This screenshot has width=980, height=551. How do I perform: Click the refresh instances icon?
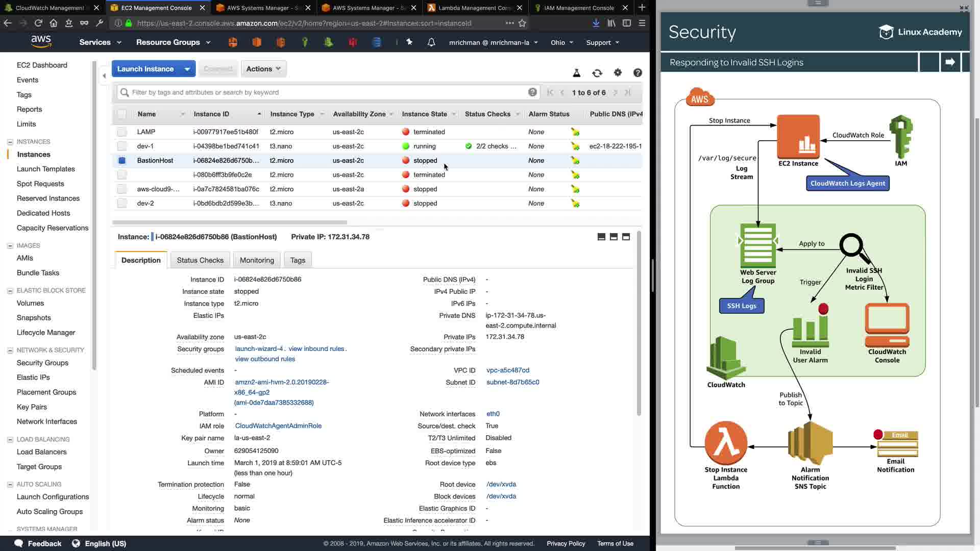[x=597, y=73]
